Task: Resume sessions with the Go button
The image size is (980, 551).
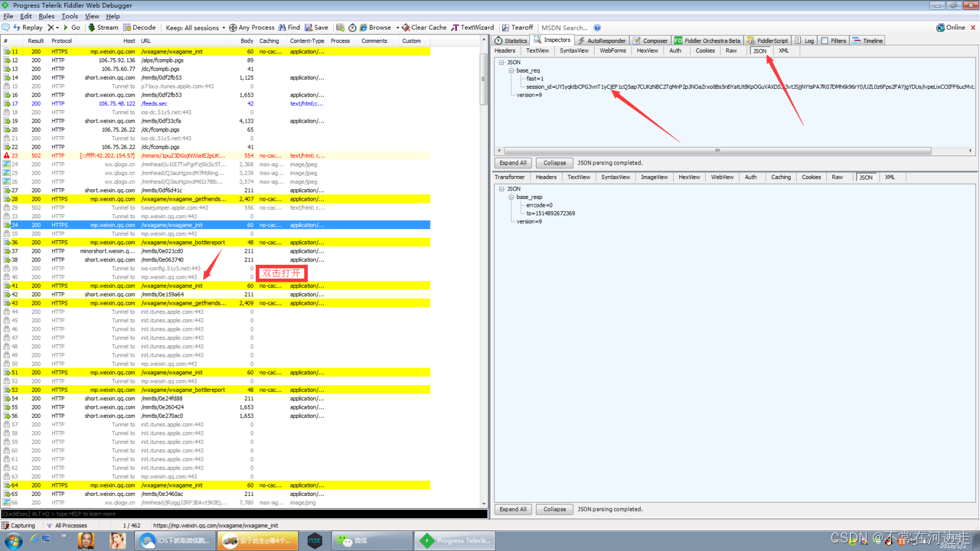Action: pyautogui.click(x=71, y=27)
